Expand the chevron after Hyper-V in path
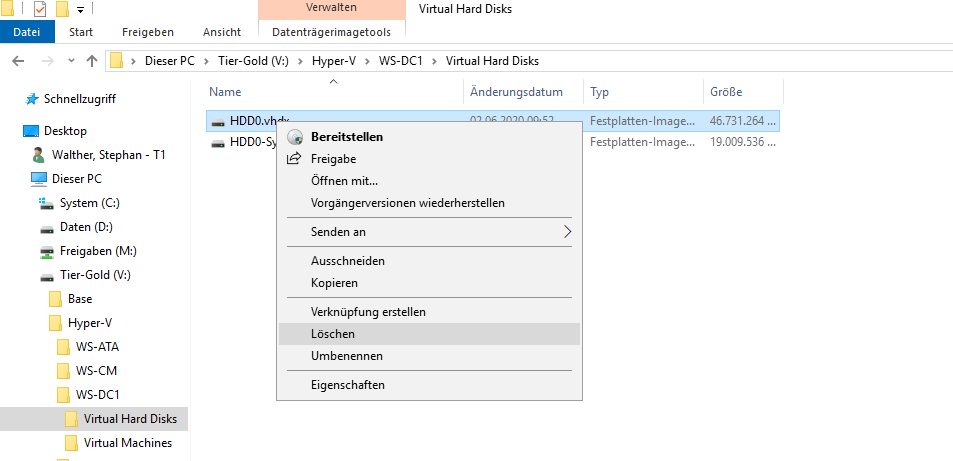 click(368, 61)
